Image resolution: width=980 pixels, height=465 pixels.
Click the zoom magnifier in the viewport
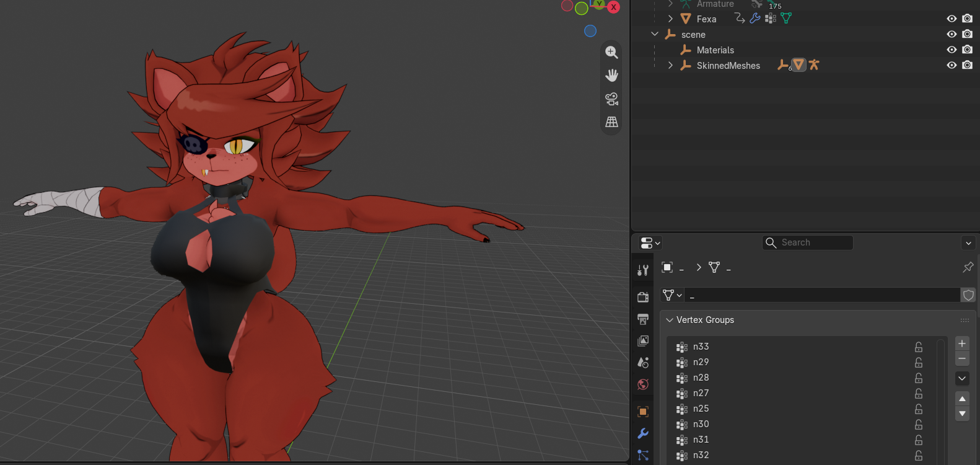[x=611, y=52]
